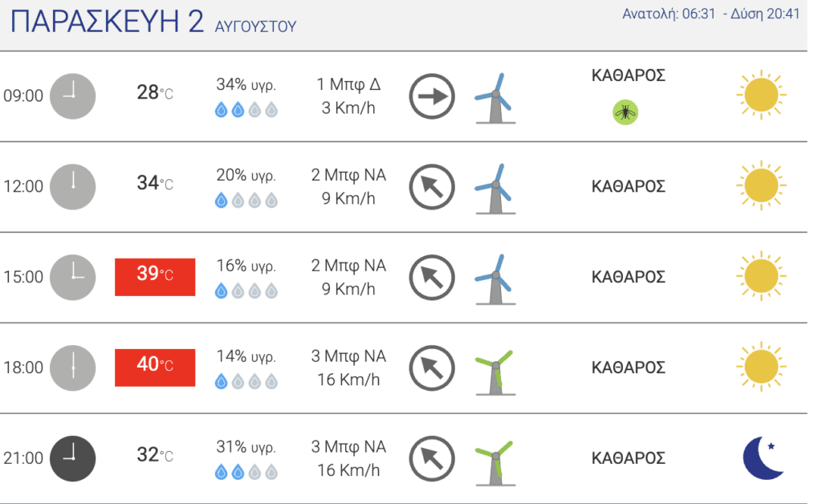Click the 12:00 time label
The image size is (822, 504).
tap(23, 186)
